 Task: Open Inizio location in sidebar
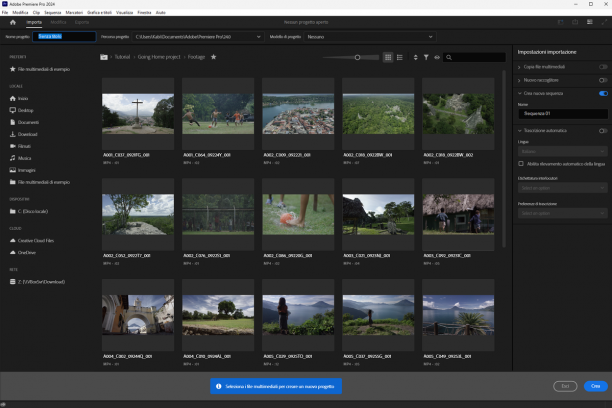[x=19, y=98]
